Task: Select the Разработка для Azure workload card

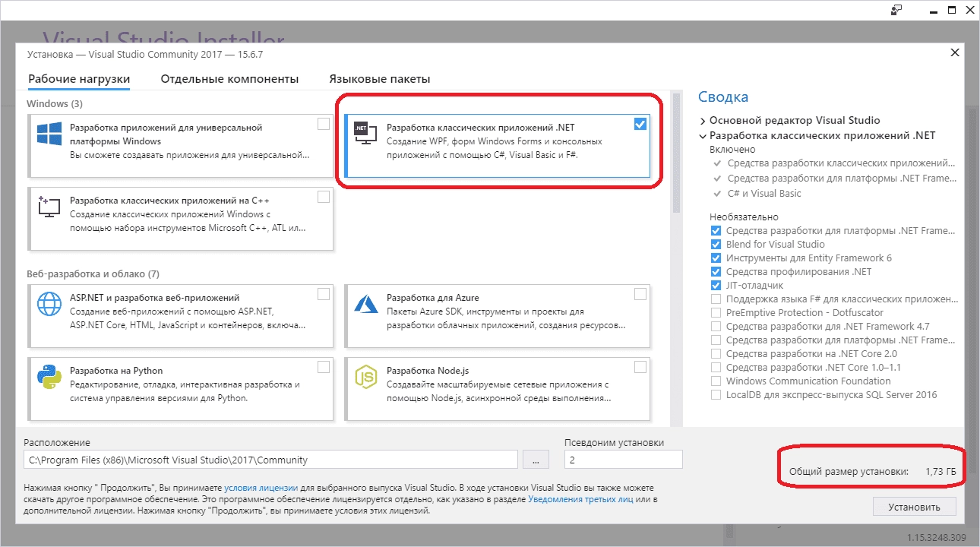Action: [498, 316]
